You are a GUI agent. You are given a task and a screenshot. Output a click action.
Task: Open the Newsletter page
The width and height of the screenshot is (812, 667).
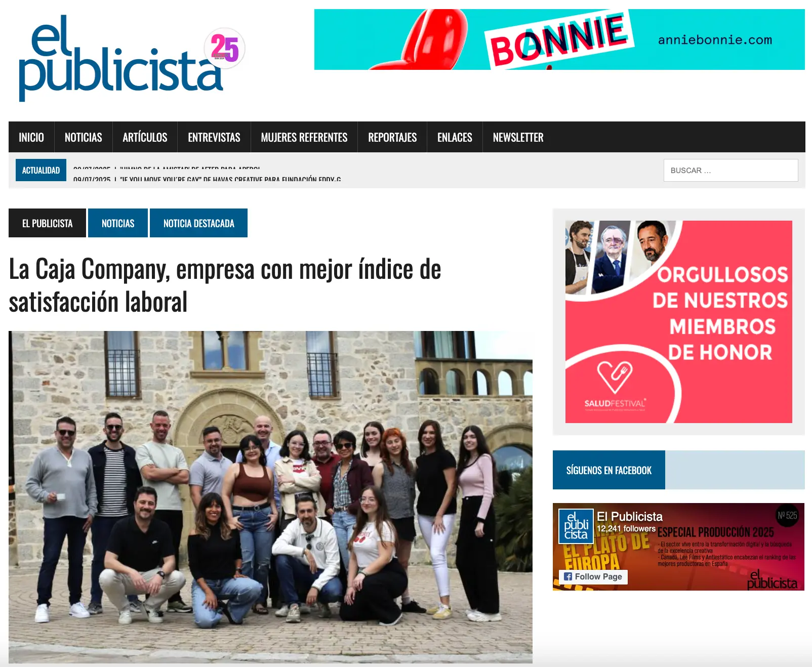point(518,137)
